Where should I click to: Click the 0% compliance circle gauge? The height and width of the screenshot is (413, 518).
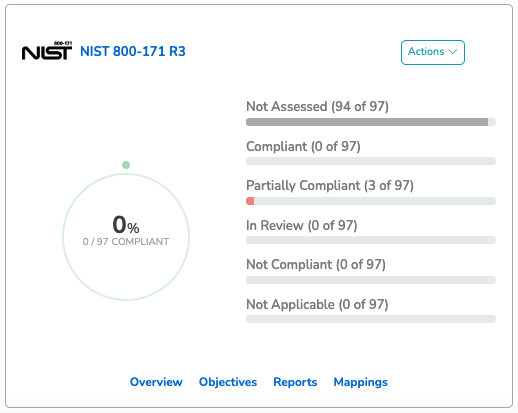tap(126, 237)
